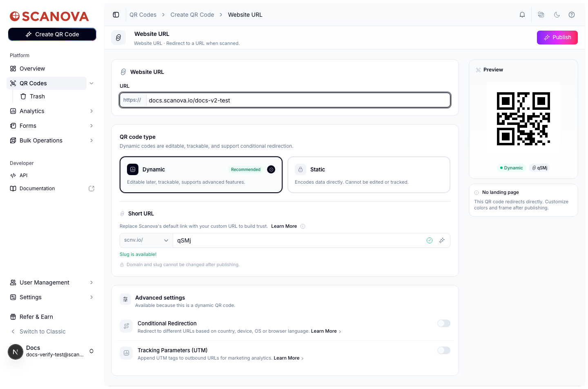
Task: Enable Tracking Parameters UTM toggle
Action: coord(443,350)
